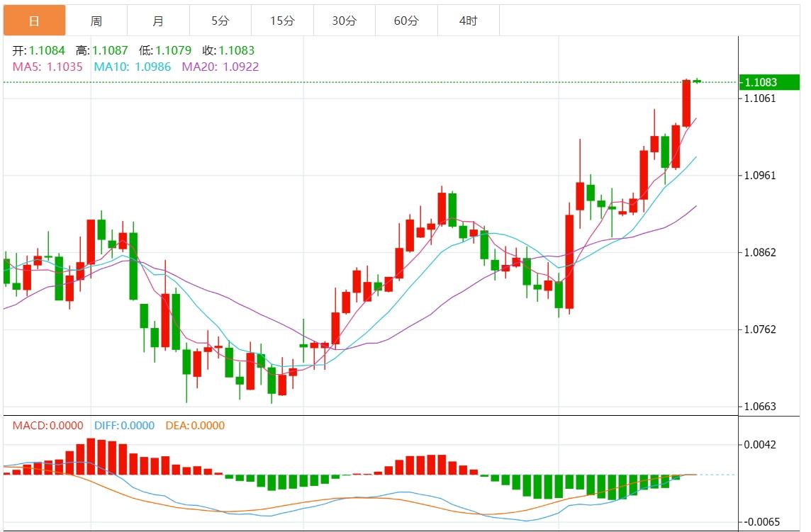Click the latest red candlestick at the chart top

686,103
